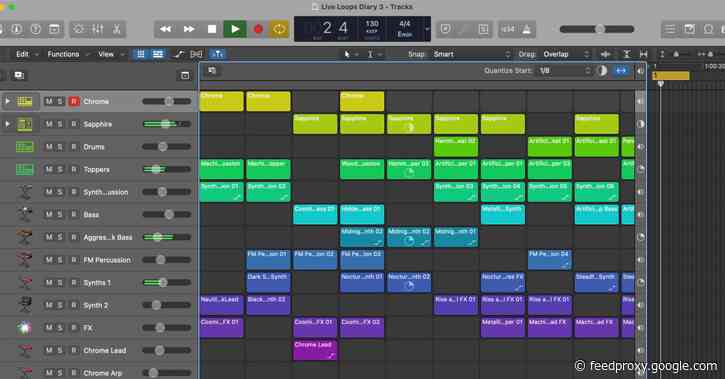Select the Chrome Arp track name

102,373
